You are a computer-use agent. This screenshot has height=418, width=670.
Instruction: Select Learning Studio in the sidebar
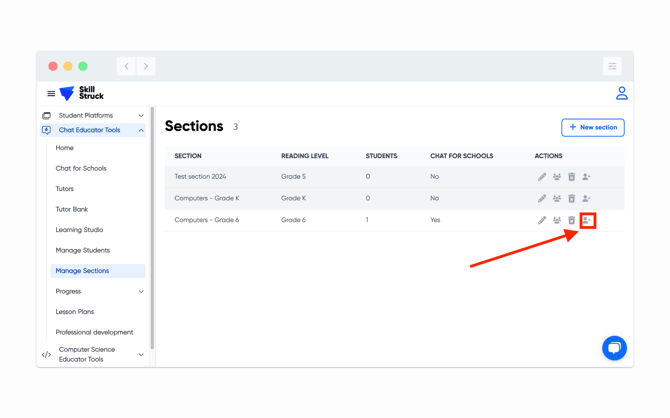click(x=79, y=230)
